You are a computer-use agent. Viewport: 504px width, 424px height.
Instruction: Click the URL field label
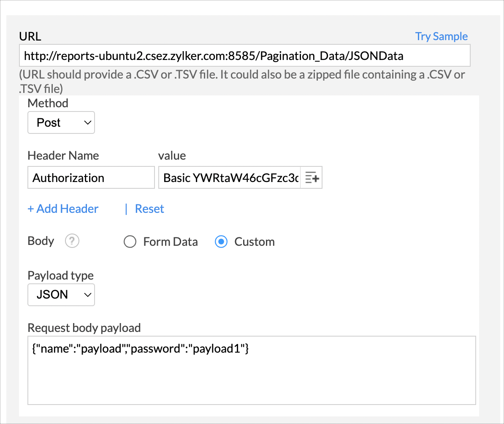30,36
